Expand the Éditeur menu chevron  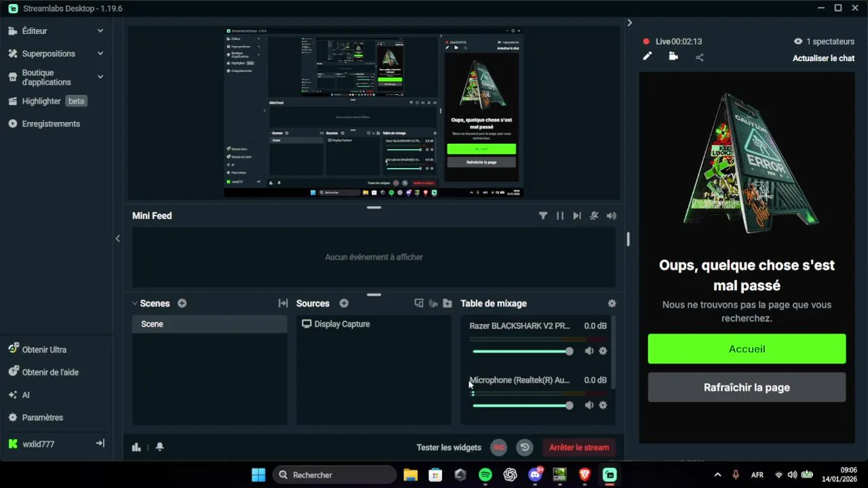pyautogui.click(x=100, y=31)
